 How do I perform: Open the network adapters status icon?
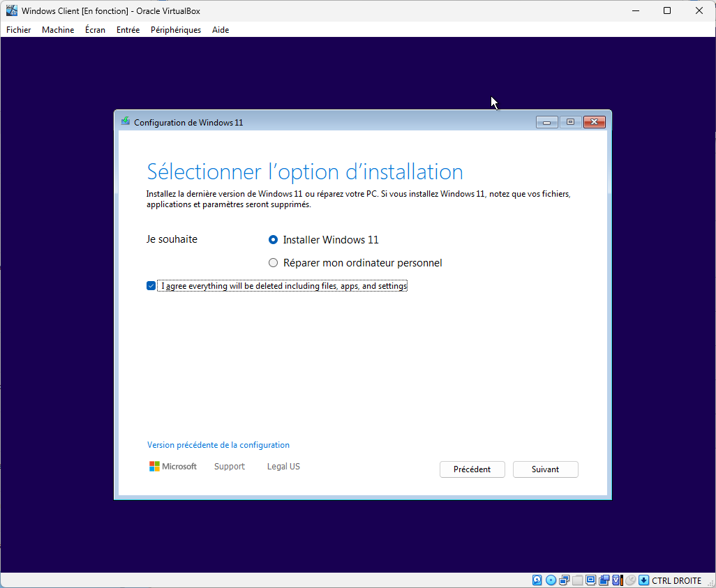tap(565, 580)
